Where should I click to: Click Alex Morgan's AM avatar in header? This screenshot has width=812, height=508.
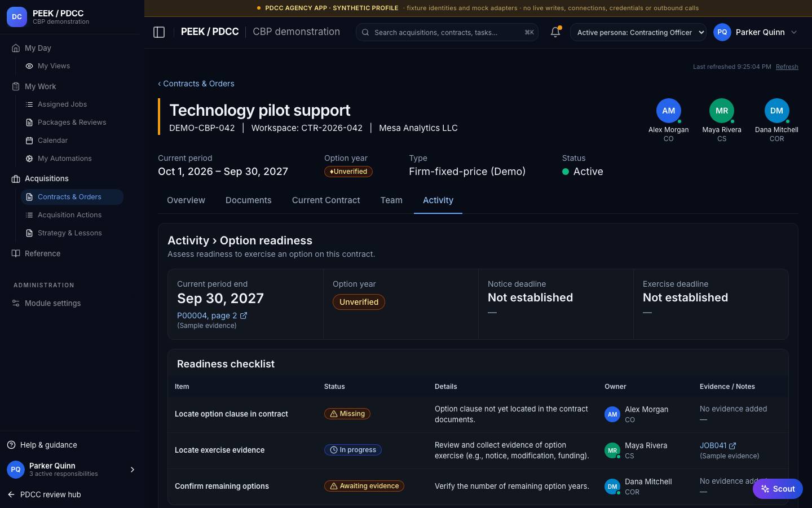click(669, 111)
